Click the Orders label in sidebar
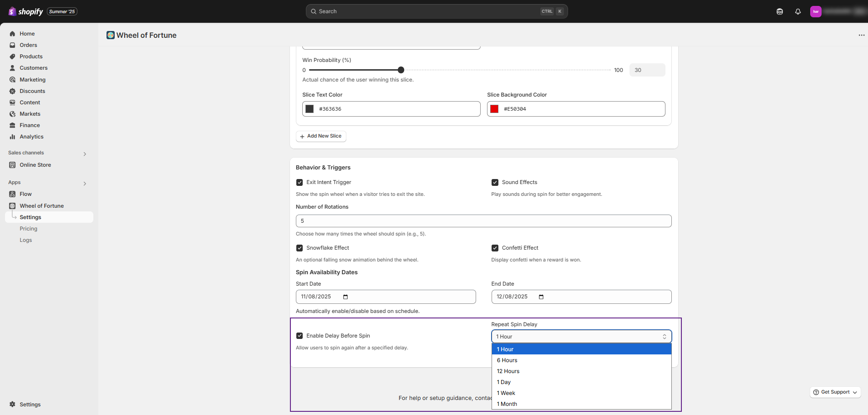Viewport: 868px width, 415px height. (28, 45)
